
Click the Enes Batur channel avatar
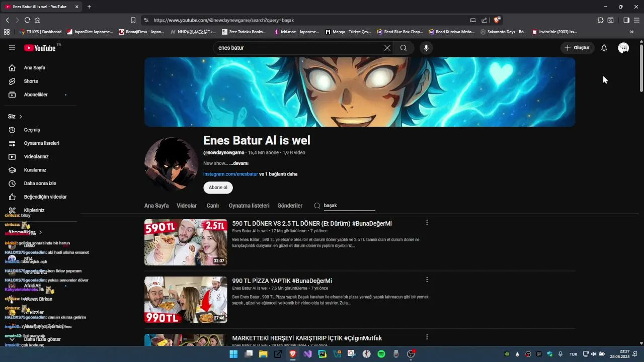pyautogui.click(x=171, y=164)
